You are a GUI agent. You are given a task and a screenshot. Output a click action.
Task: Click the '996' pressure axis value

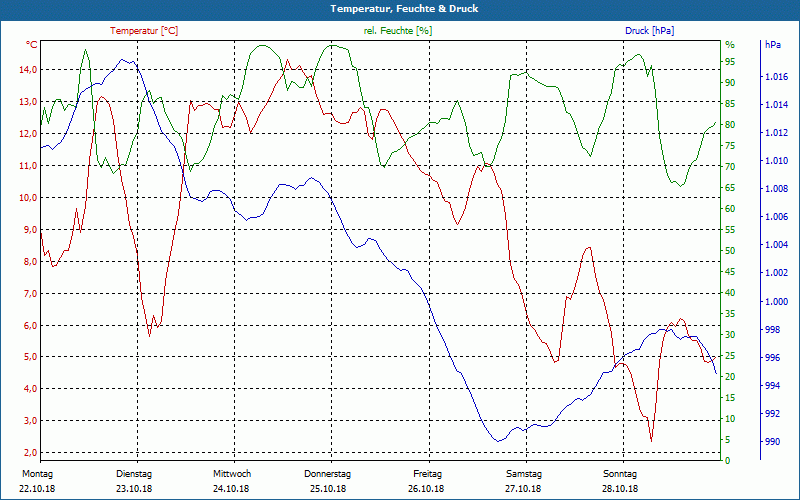pyautogui.click(x=772, y=358)
